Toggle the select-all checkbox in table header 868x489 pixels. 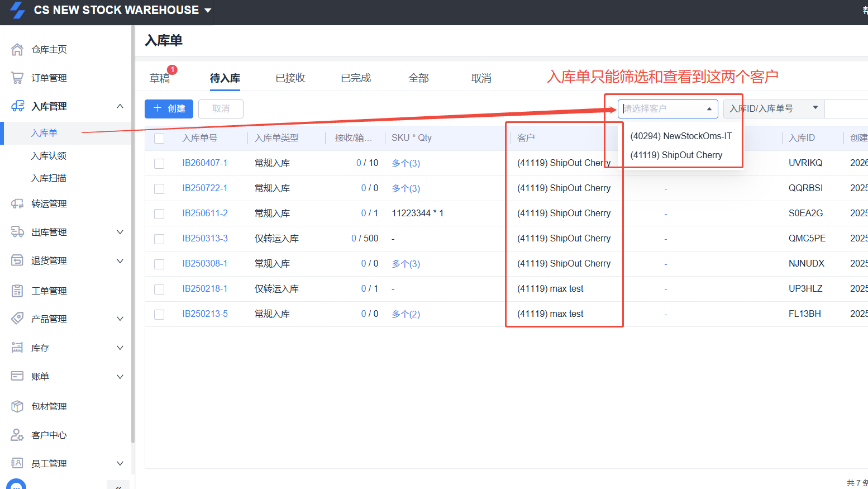click(x=159, y=138)
